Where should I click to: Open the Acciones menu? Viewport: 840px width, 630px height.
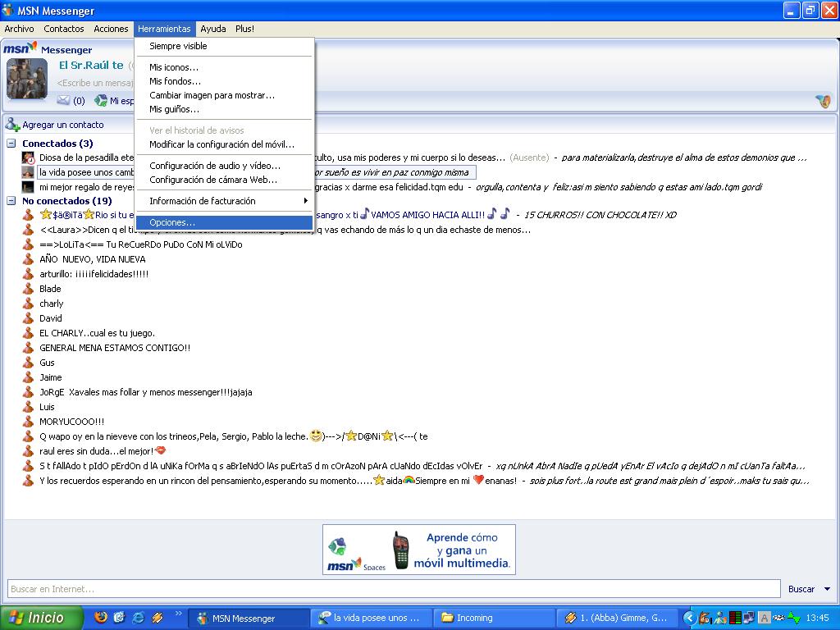111,29
